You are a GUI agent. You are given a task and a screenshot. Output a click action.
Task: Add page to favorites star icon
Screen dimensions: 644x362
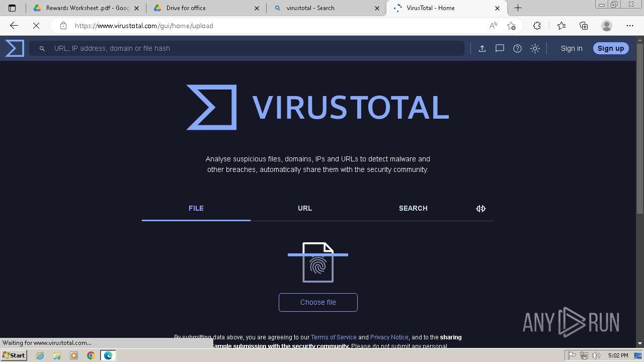512,26
